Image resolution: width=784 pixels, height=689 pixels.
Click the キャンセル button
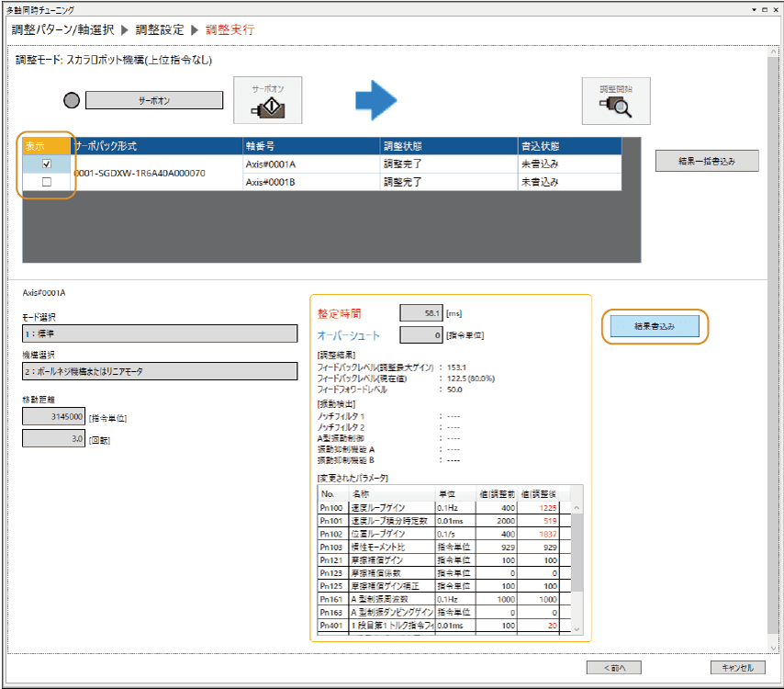[x=737, y=668]
